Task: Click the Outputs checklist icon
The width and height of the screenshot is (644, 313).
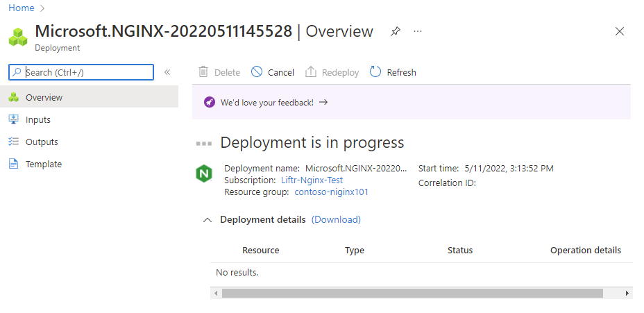Action: click(x=14, y=142)
